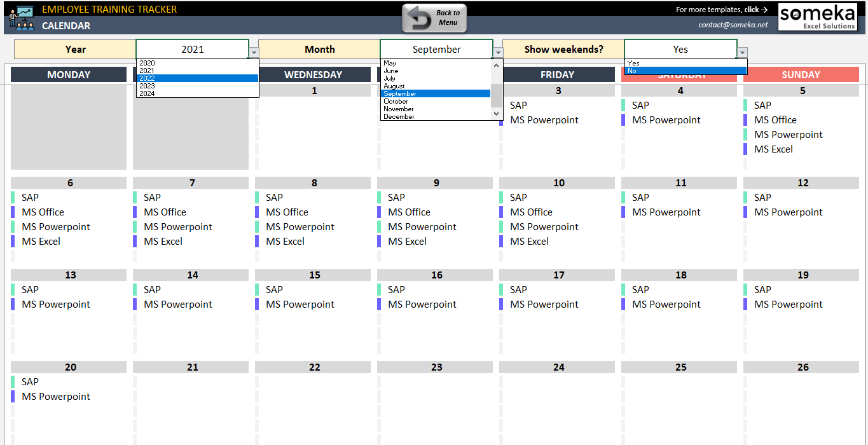Viewport: 868px width, 445px height.
Task: Click the FRIDAY column header
Action: click(x=557, y=74)
